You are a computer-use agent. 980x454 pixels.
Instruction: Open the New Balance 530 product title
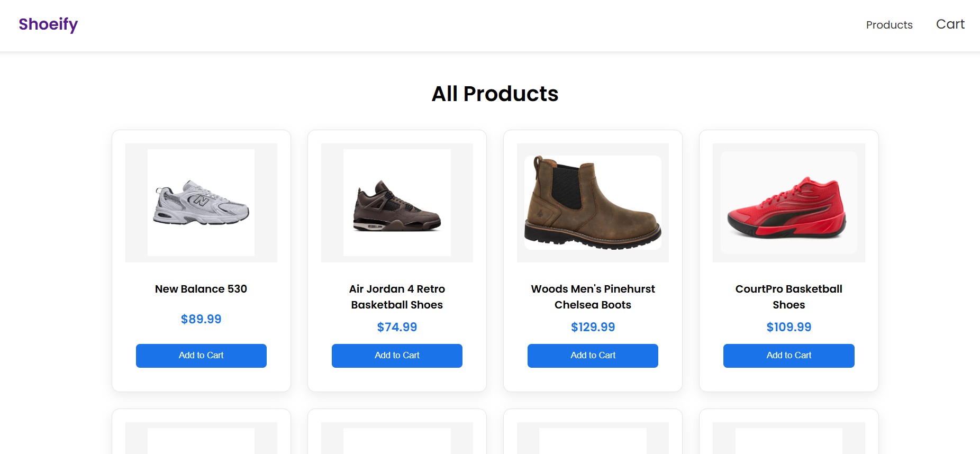point(201,289)
